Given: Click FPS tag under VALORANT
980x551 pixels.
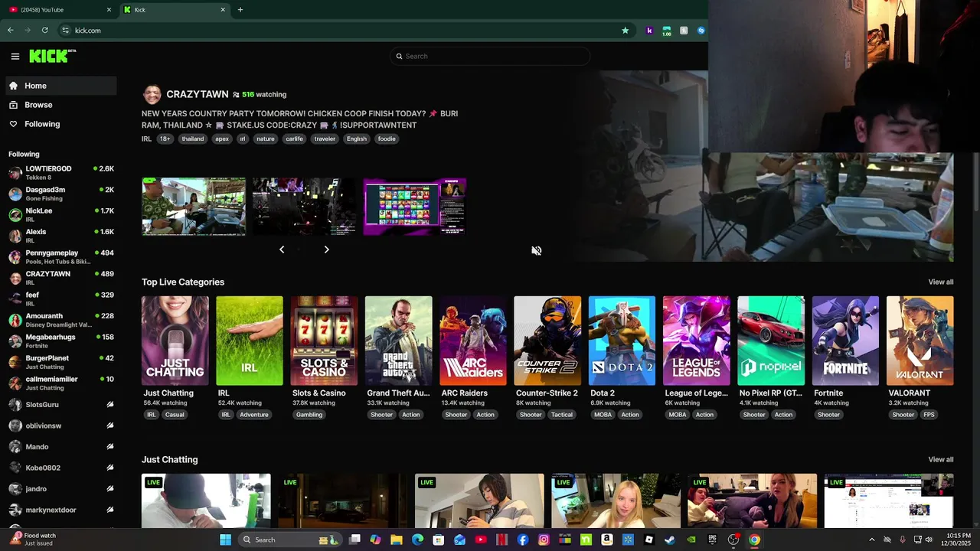Looking at the screenshot, I should tap(929, 415).
